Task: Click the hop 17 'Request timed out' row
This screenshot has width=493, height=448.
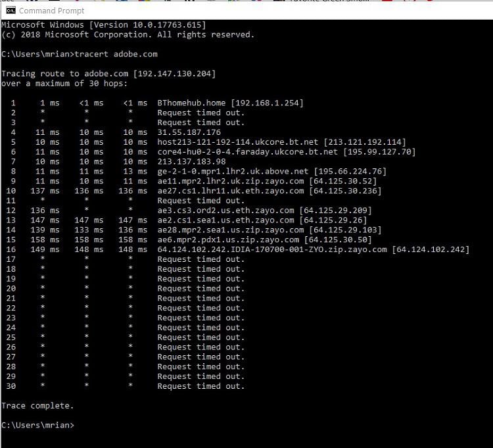Action: [125, 259]
